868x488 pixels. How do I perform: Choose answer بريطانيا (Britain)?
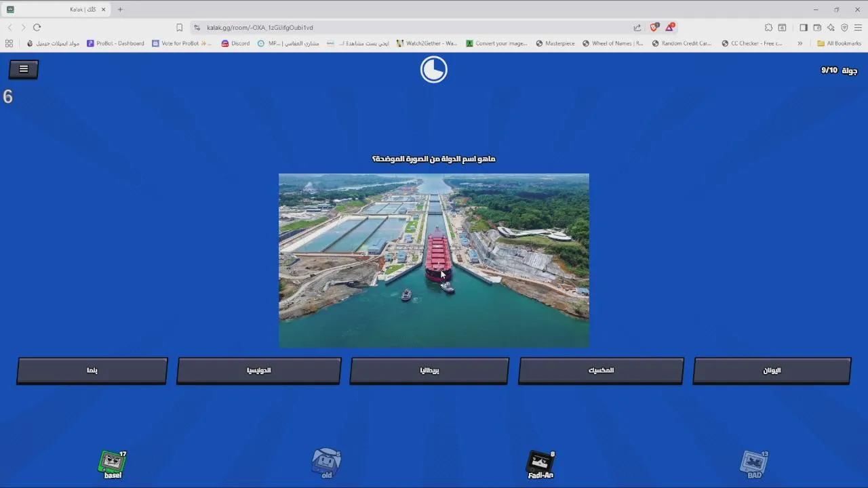(429, 371)
